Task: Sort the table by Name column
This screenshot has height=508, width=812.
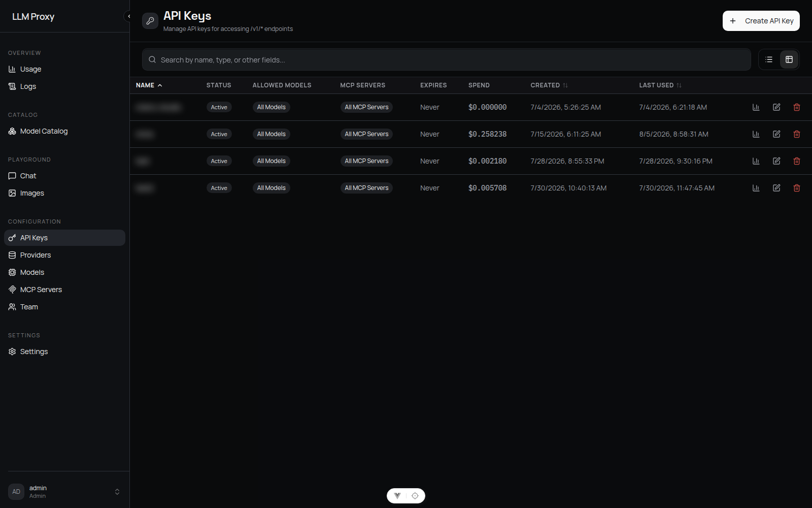Action: [149, 85]
